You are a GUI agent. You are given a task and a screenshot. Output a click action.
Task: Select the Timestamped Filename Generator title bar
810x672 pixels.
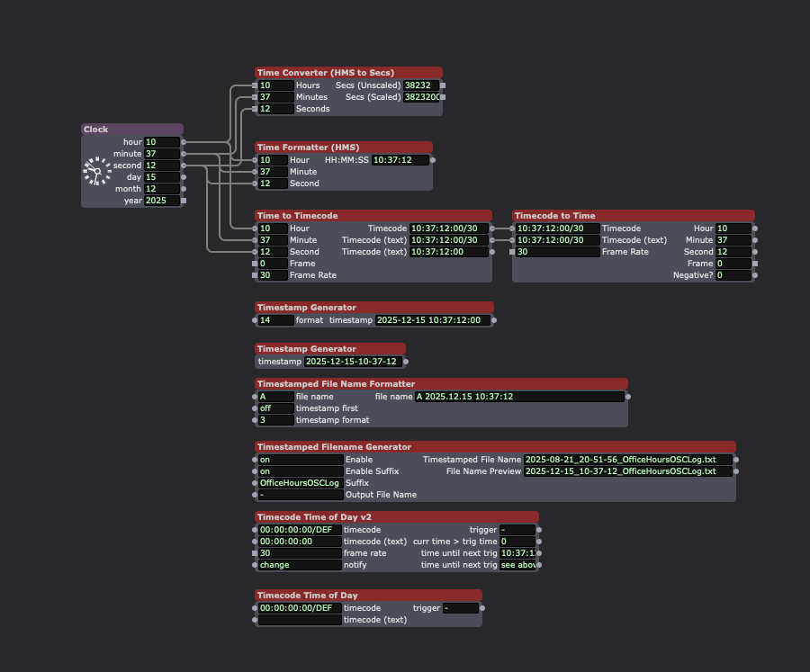[x=495, y=447]
